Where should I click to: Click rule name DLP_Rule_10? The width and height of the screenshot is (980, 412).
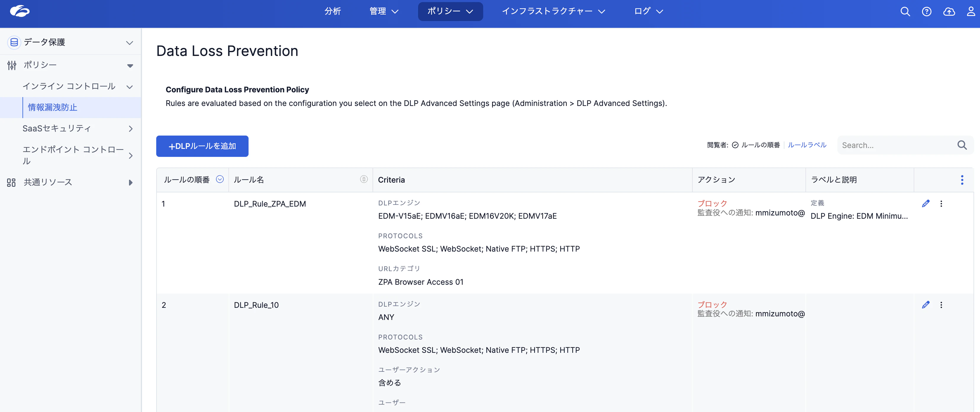(256, 305)
